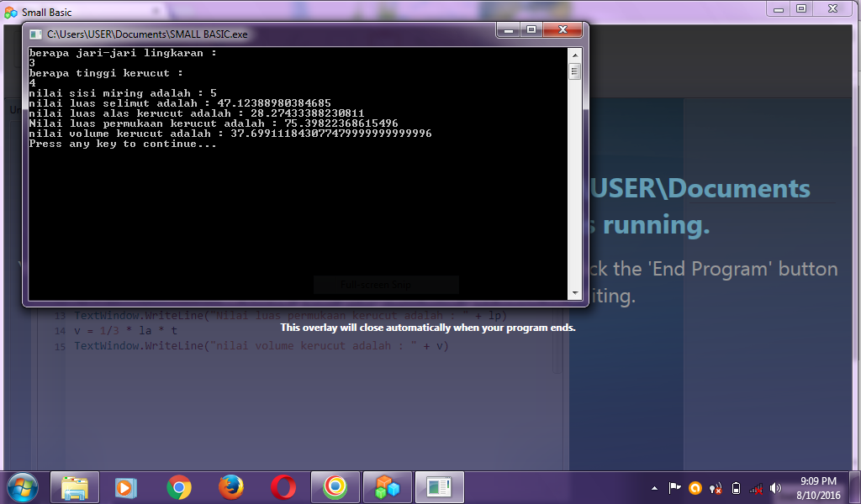The image size is (861, 504).
Task: Click the orange Avast tray icon
Action: coord(695,487)
